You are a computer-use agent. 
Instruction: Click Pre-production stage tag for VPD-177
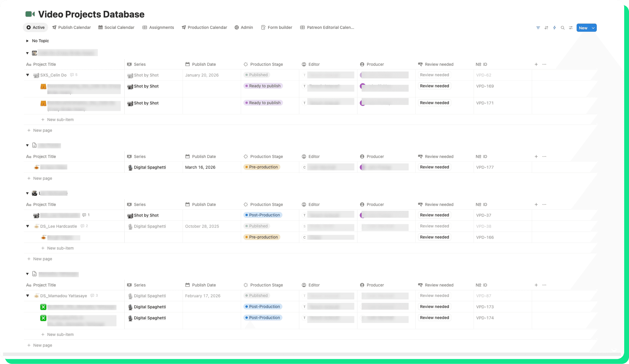262,167
